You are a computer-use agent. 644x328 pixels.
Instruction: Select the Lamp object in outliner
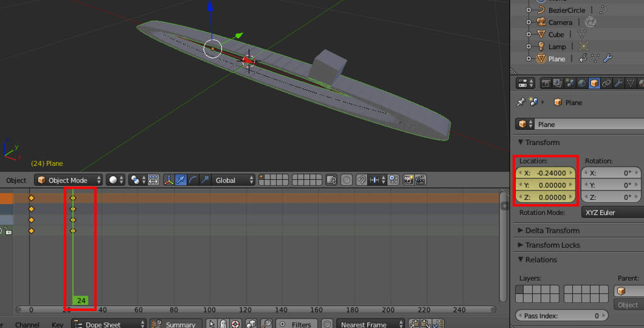pos(557,46)
